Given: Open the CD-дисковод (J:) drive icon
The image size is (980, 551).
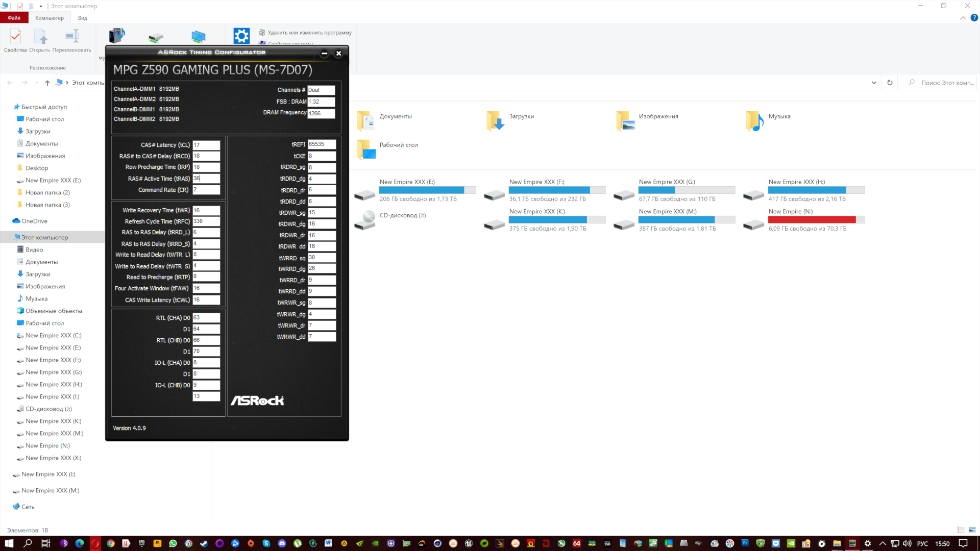Looking at the screenshot, I should pyautogui.click(x=365, y=220).
